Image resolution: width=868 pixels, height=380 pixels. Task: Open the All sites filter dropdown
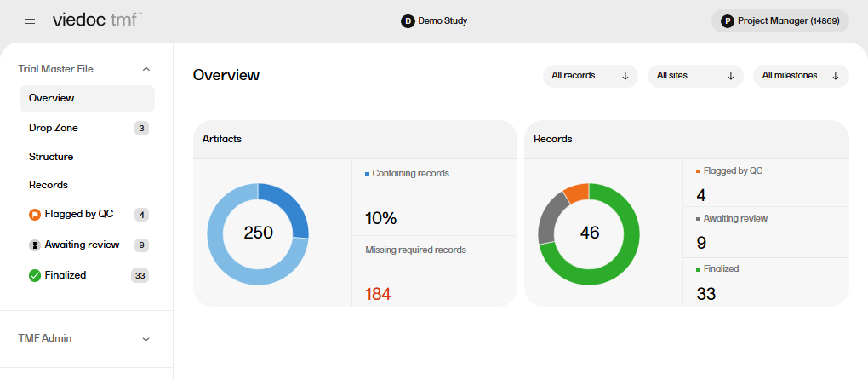click(694, 76)
